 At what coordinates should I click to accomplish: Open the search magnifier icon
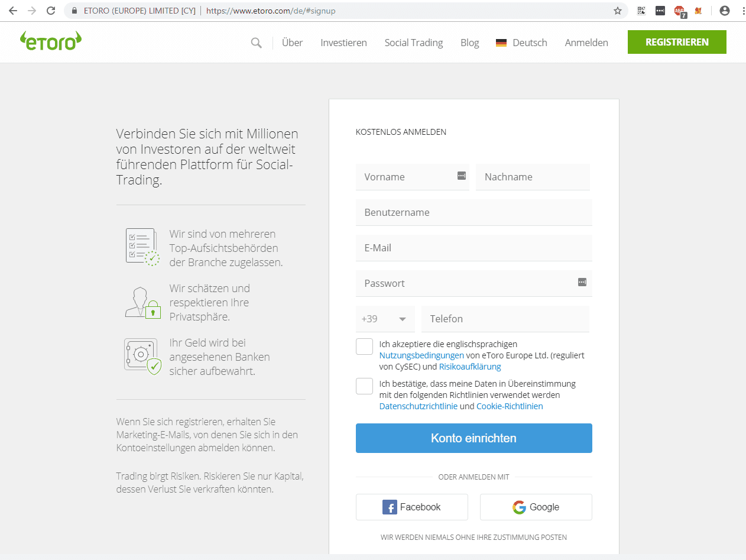pyautogui.click(x=256, y=43)
